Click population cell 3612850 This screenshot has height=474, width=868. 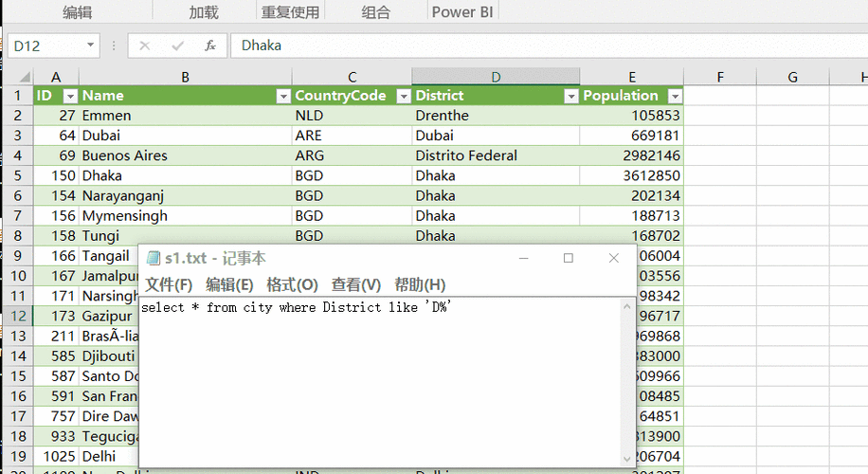(x=632, y=175)
